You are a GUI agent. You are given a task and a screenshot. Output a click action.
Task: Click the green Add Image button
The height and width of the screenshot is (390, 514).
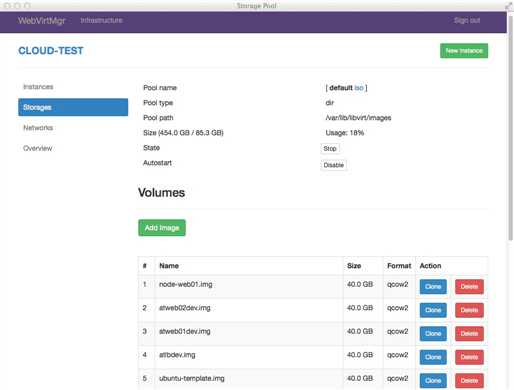[162, 228]
